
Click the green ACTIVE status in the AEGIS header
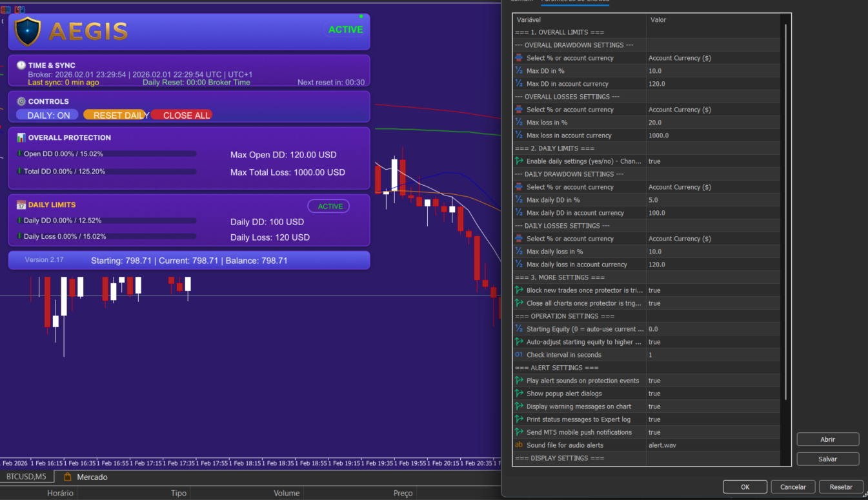click(x=345, y=30)
